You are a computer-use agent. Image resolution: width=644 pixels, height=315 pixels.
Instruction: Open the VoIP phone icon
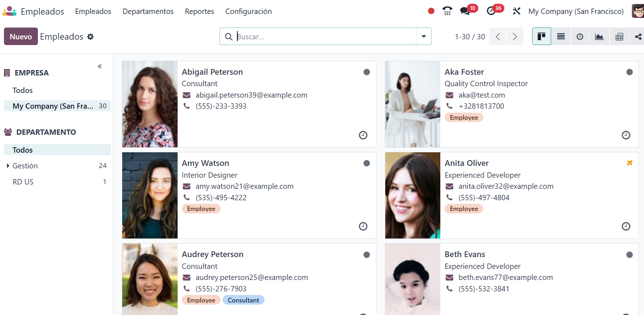[x=447, y=11]
